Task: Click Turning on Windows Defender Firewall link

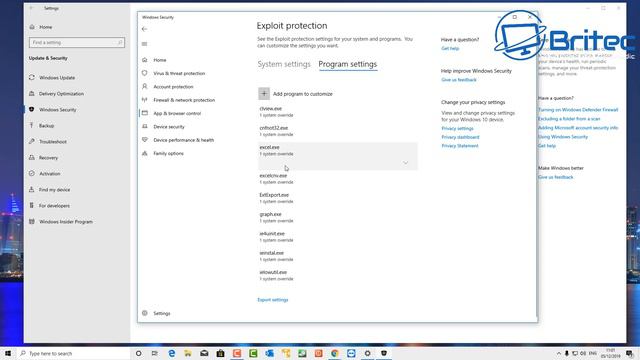Action: coord(578,110)
